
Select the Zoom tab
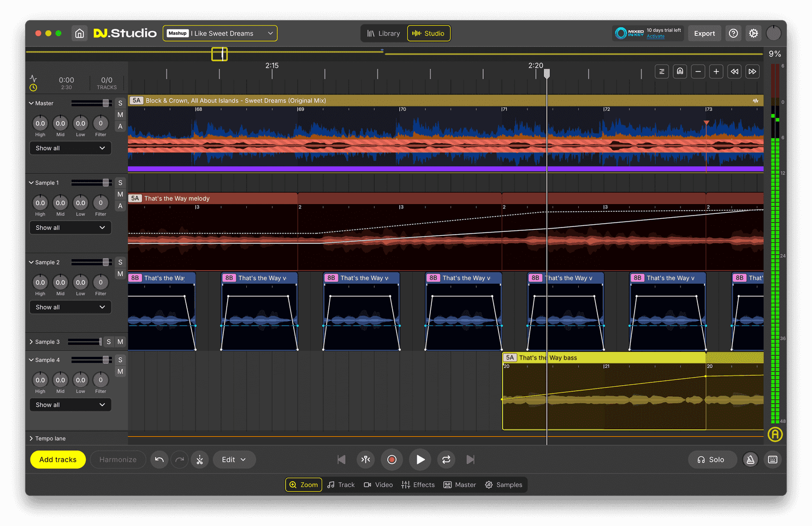point(304,485)
